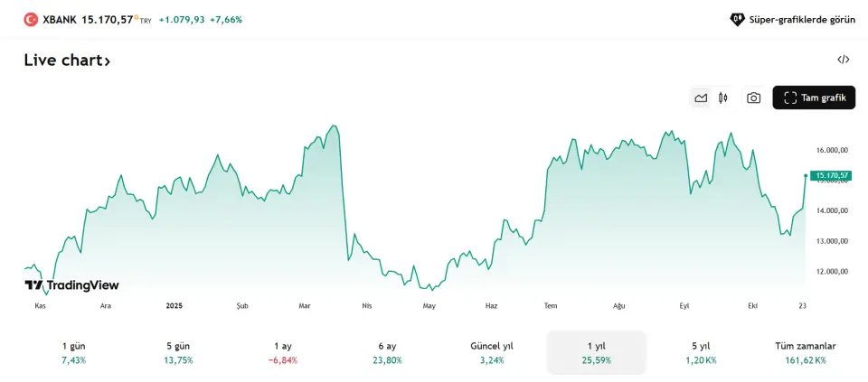Choose the 6 ay range
The height and width of the screenshot is (382, 868).
click(387, 352)
